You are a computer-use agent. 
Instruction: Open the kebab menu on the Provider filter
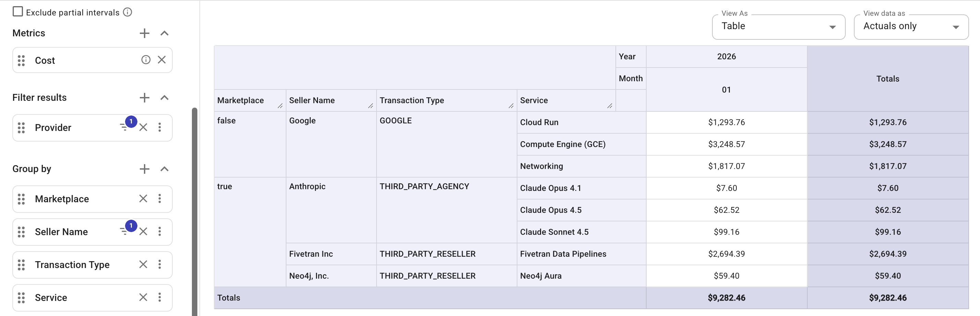click(x=159, y=127)
